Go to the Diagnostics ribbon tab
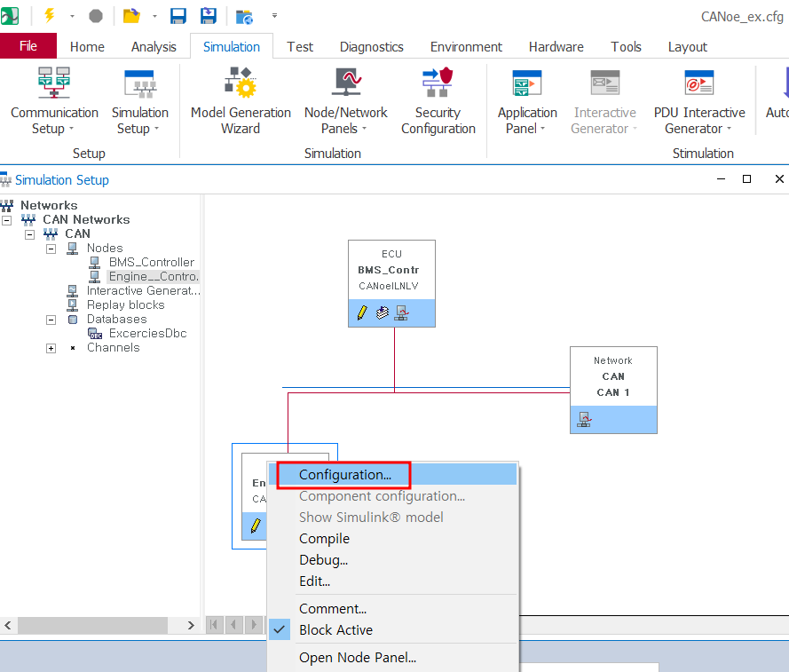 click(371, 47)
